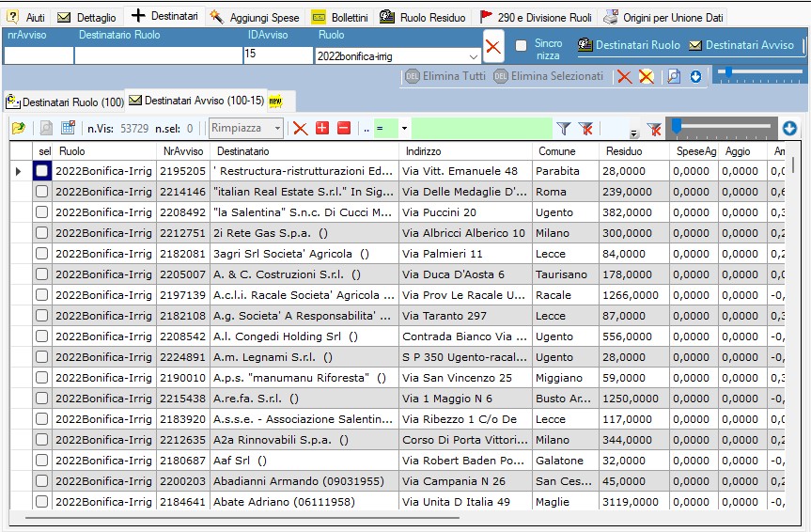Select the Aaf Srl row checkbox
The width and height of the screenshot is (811, 532).
(x=41, y=461)
